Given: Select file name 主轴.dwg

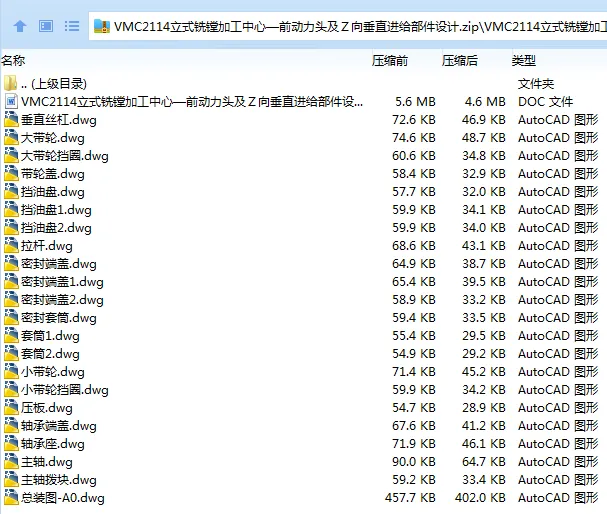Looking at the screenshot, I should click(x=47, y=462).
